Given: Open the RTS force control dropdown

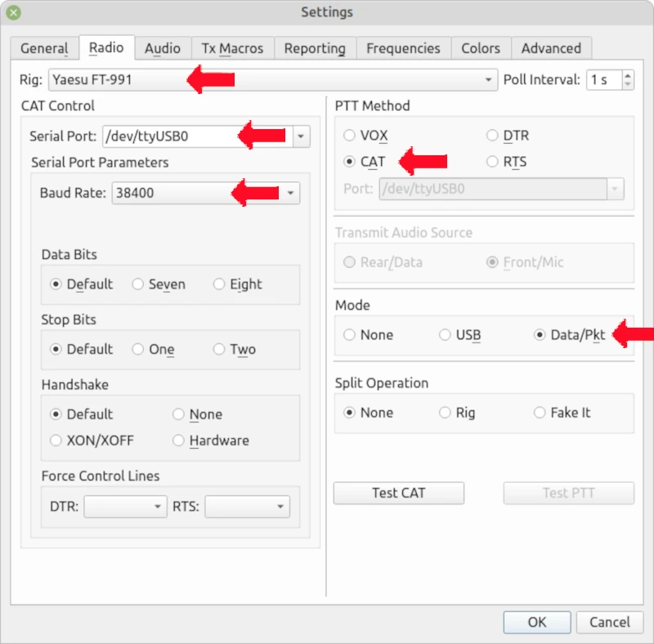Looking at the screenshot, I should pos(280,508).
